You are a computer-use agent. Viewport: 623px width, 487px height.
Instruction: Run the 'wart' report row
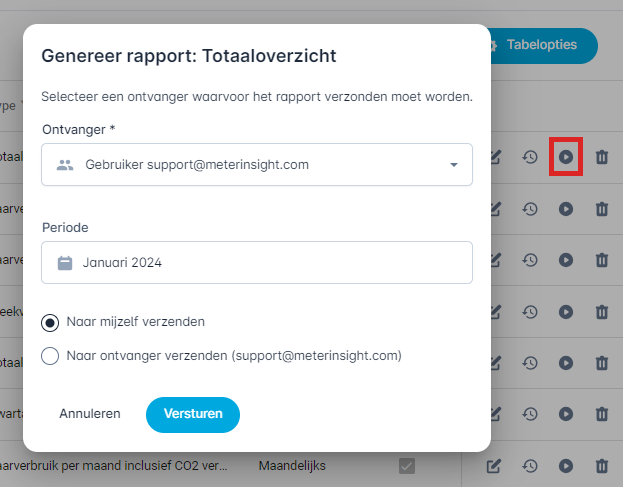click(x=566, y=414)
